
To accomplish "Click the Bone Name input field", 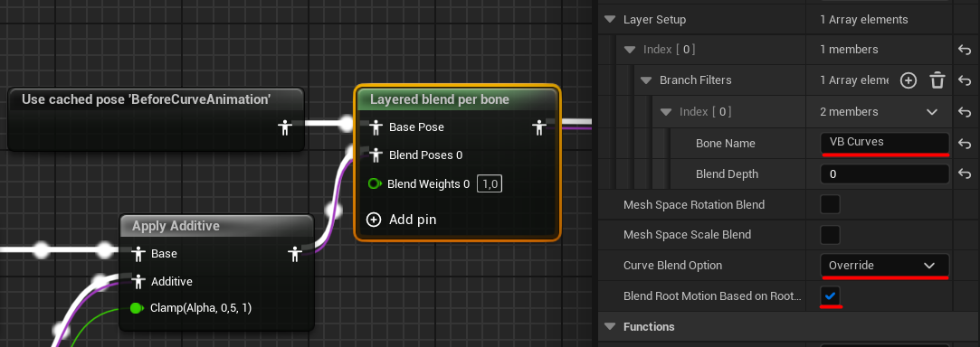I will 884,142.
